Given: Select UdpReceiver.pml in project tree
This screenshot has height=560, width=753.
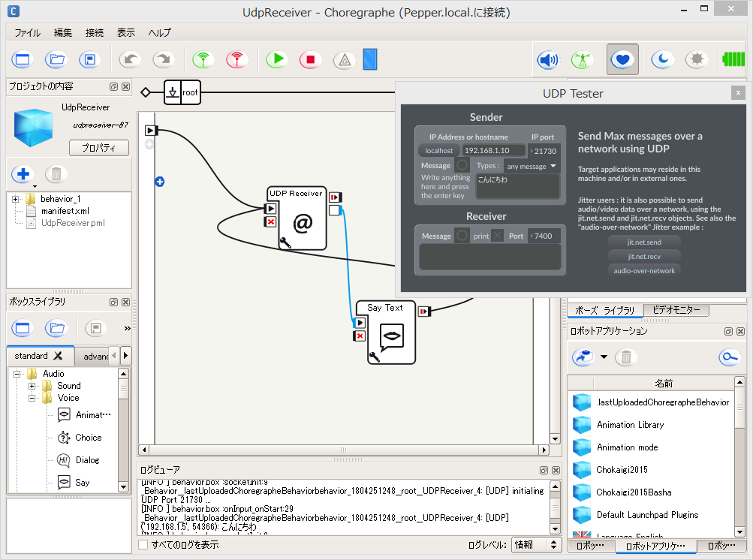Looking at the screenshot, I should [x=73, y=223].
